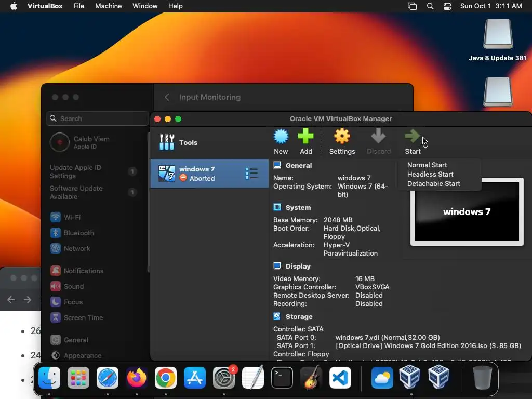
Task: Open Spotlight search in menu bar
Action: [x=430, y=6]
